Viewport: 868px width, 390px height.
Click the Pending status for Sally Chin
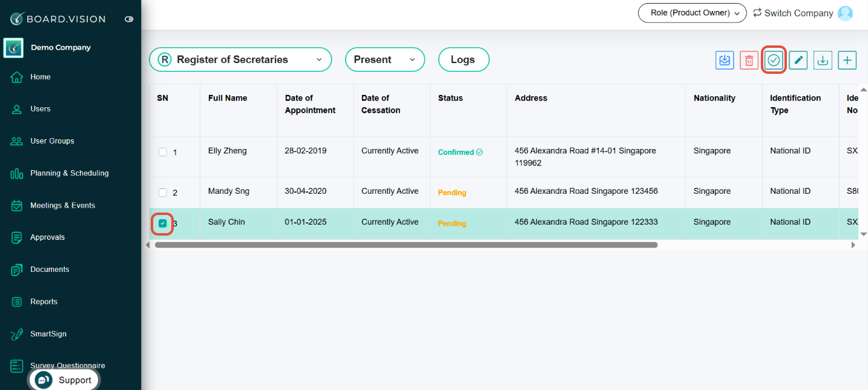point(452,223)
